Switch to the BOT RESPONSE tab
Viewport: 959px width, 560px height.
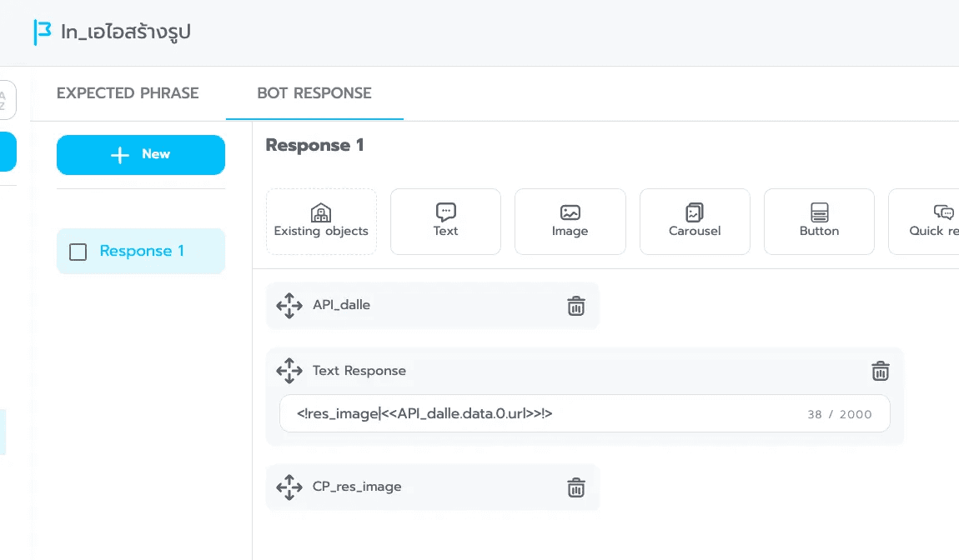[x=314, y=93]
